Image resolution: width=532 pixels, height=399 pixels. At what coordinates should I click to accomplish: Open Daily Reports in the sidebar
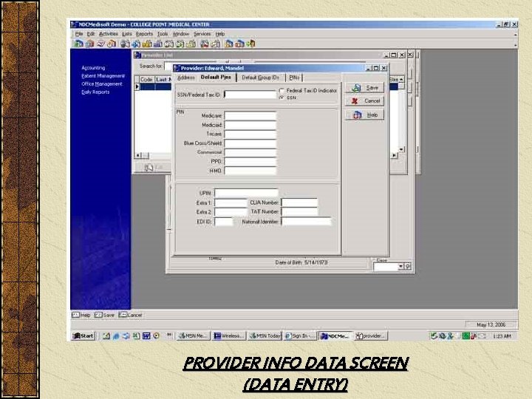click(95, 92)
